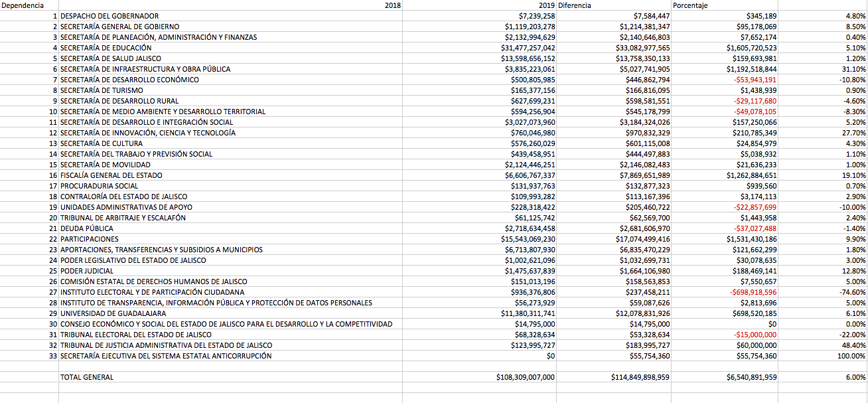
Task: Click the cell showing $3,027,073,960
Action: pos(480,122)
